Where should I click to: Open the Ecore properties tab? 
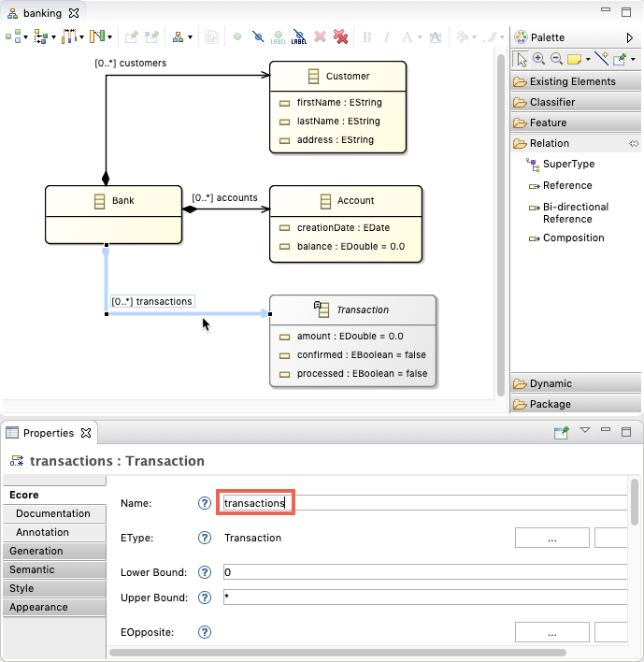coord(54,495)
